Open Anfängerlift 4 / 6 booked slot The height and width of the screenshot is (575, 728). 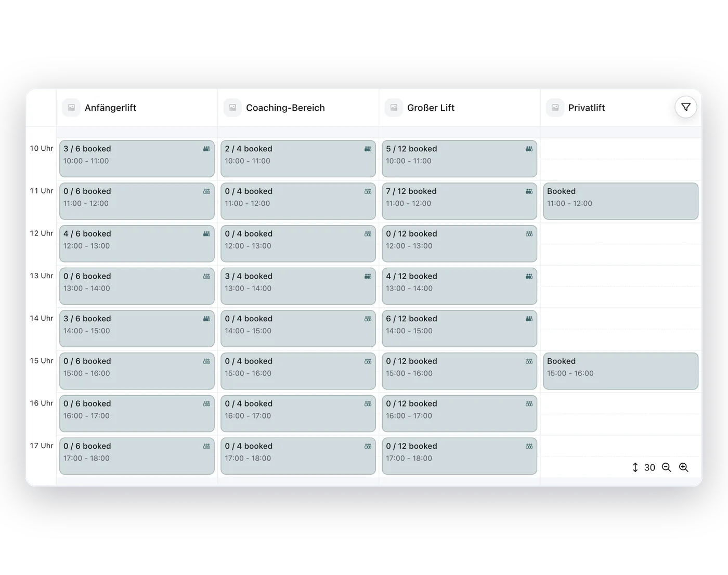pos(137,243)
